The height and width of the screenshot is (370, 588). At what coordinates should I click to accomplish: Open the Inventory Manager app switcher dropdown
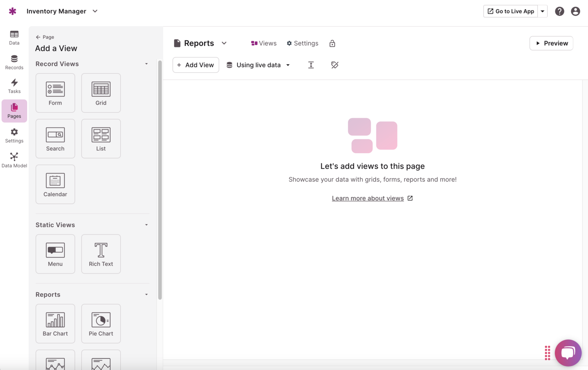(94, 11)
